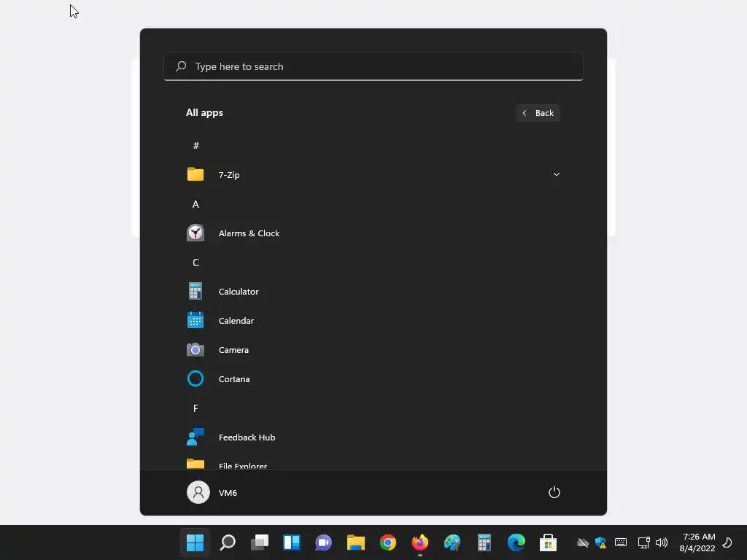
Task: Open File Explorer on the taskbar
Action: tap(356, 542)
